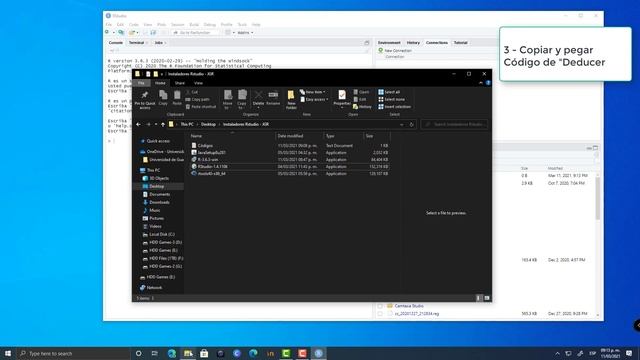Switch to the Home ribbon tab
Image resolution: width=640 pixels, height=360 pixels.
point(160,83)
